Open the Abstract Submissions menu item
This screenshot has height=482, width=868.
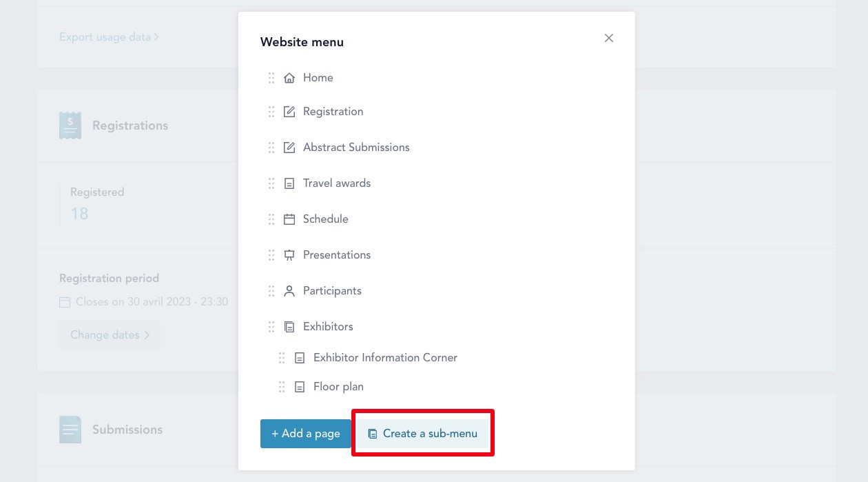point(356,148)
